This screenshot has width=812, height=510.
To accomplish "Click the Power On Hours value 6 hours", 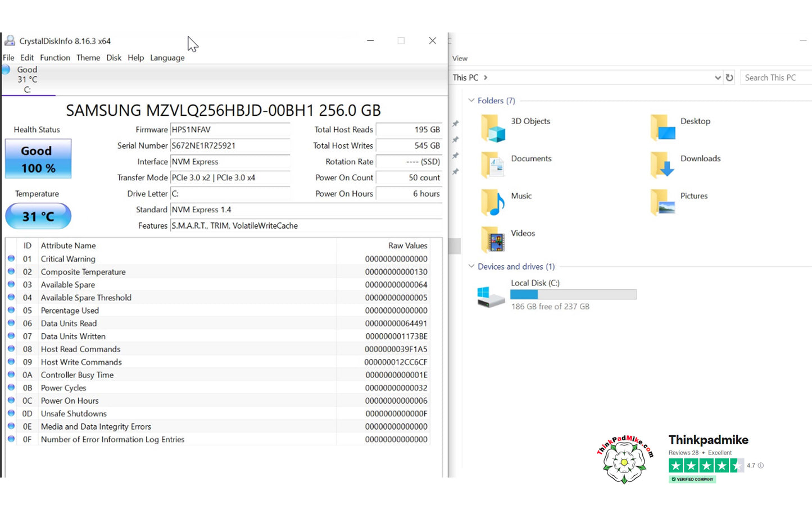I will [409, 194].
